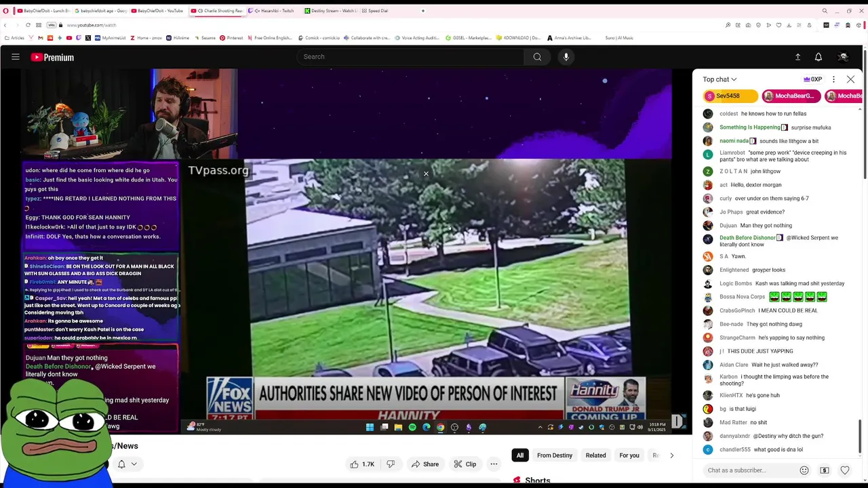Select the Related filter chip
This screenshot has height=488, width=868.
596,455
